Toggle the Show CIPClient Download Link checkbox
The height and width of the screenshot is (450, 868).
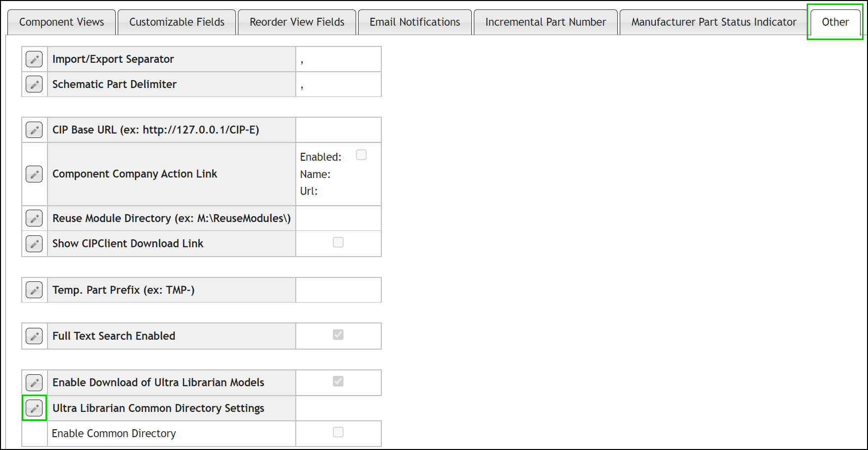[x=338, y=242]
